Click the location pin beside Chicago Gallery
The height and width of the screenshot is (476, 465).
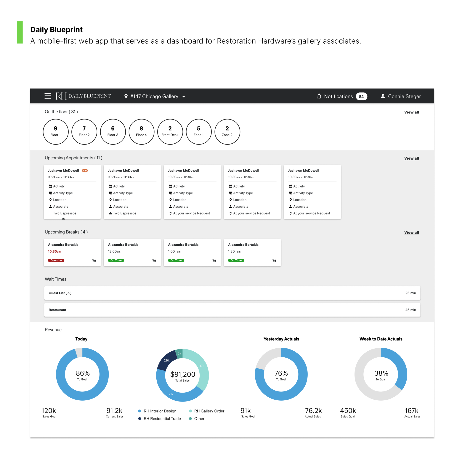[x=126, y=96]
